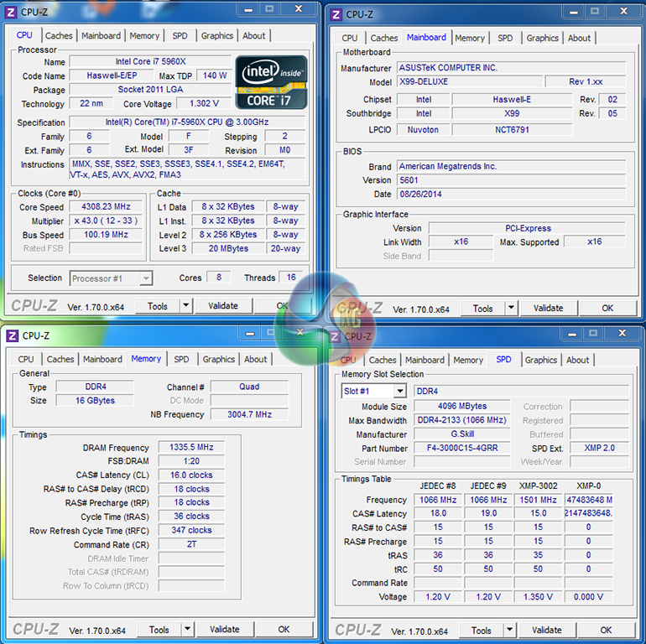Select Mainboard tab in CPU window

(x=101, y=36)
